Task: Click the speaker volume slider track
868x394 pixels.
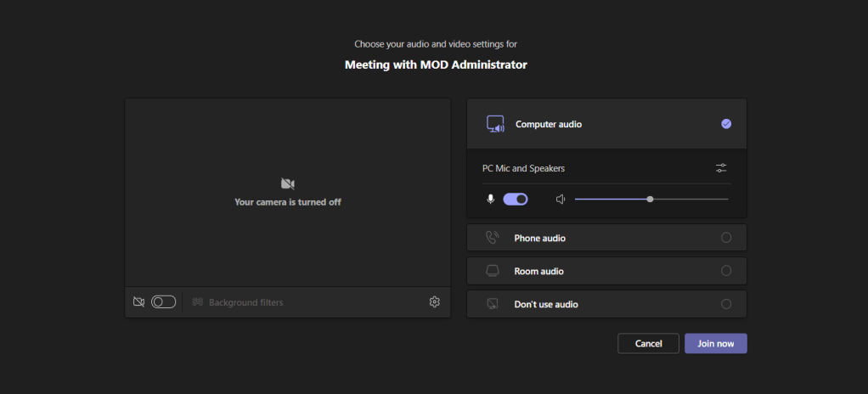Action: (x=688, y=199)
